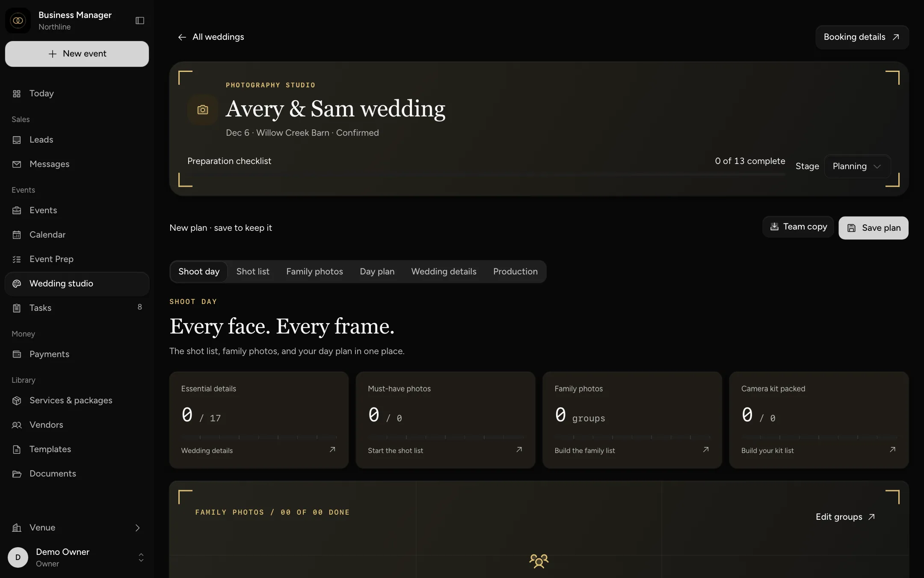Screen dimensions: 924x578
Task: Click the preparation checklist progress bar
Action: tap(486, 174)
